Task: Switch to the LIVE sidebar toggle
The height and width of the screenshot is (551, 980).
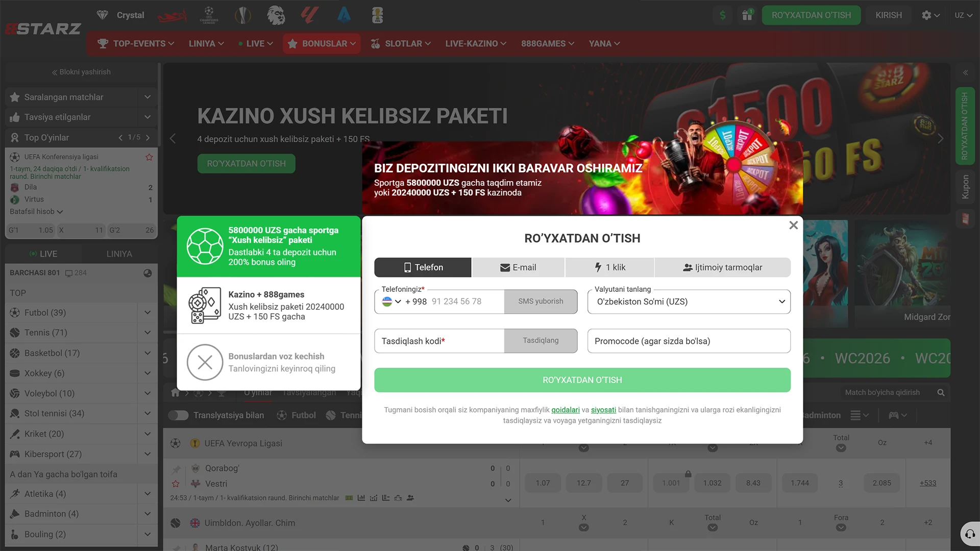Action: pos(43,254)
